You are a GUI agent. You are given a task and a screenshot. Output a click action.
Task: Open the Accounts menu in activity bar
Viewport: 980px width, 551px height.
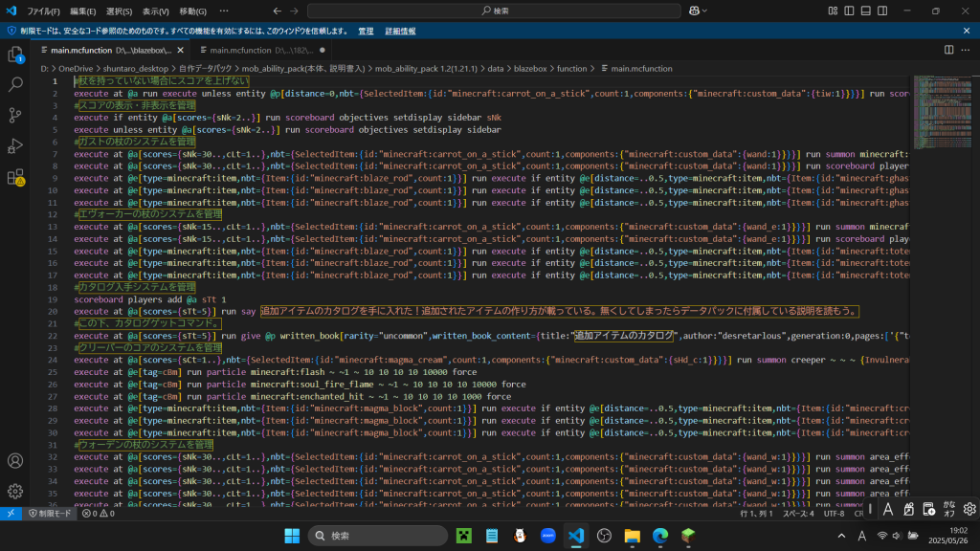coord(15,461)
